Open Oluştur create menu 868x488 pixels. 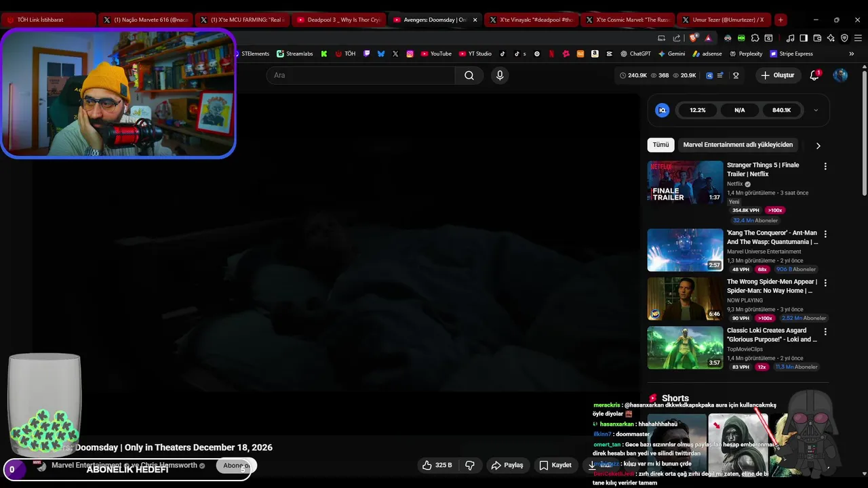click(x=777, y=75)
